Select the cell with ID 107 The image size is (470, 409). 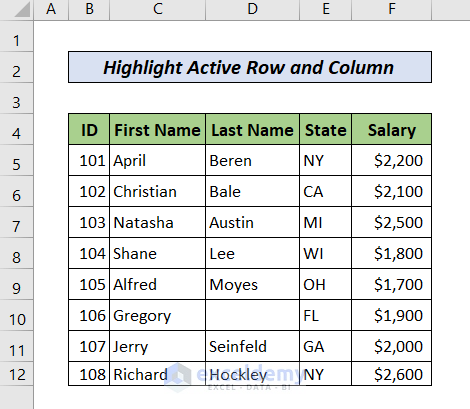(89, 346)
